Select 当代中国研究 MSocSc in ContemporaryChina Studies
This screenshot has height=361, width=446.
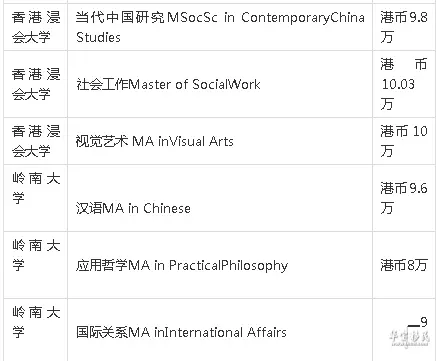tap(220, 27)
